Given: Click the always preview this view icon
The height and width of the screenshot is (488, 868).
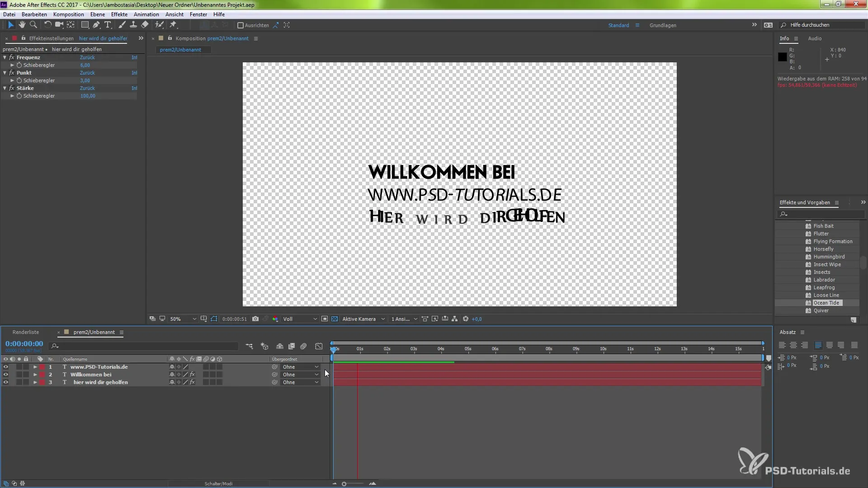Looking at the screenshot, I should (x=153, y=319).
